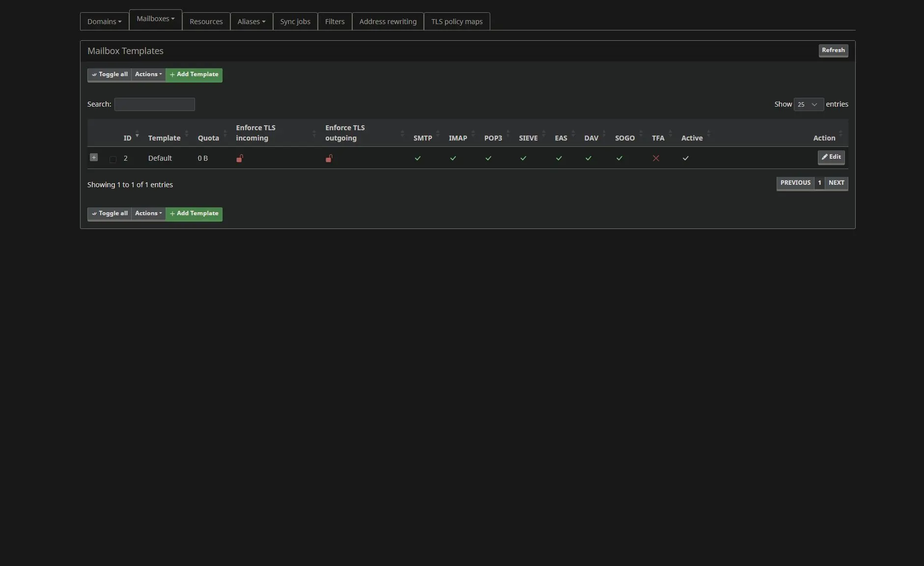
Task: Click the 0 B quota value
Action: pyautogui.click(x=203, y=158)
